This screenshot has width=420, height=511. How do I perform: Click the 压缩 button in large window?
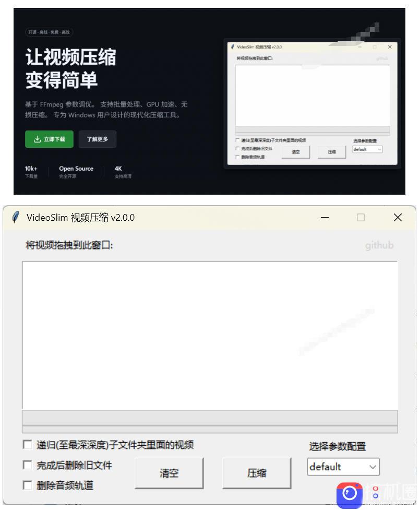tap(257, 473)
